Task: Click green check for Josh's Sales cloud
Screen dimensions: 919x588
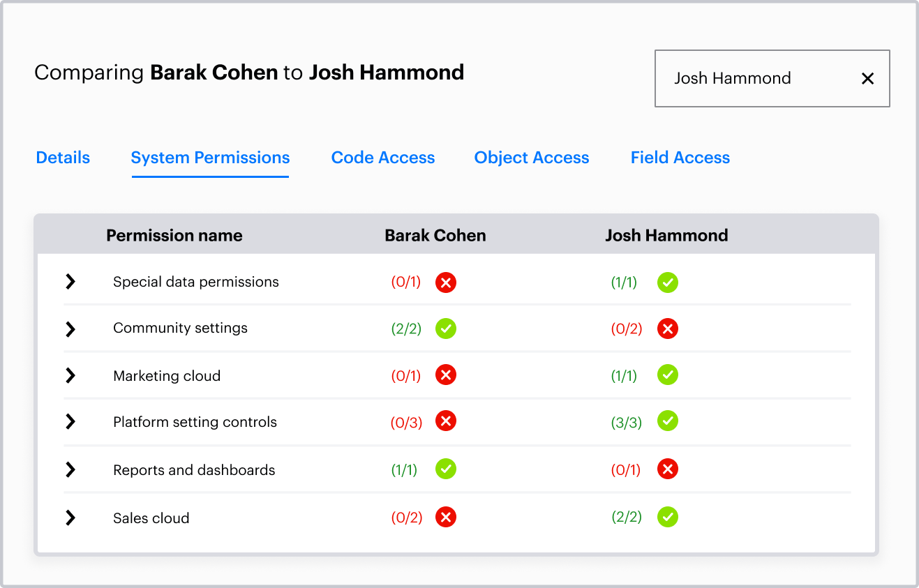Action: 667,517
